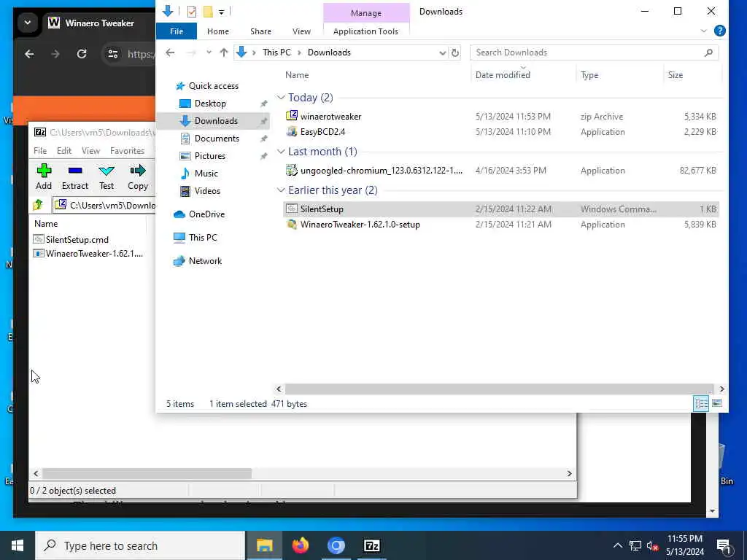Open Application Tools ribbon tab
Viewport: 747px width, 560px height.
pyautogui.click(x=365, y=31)
